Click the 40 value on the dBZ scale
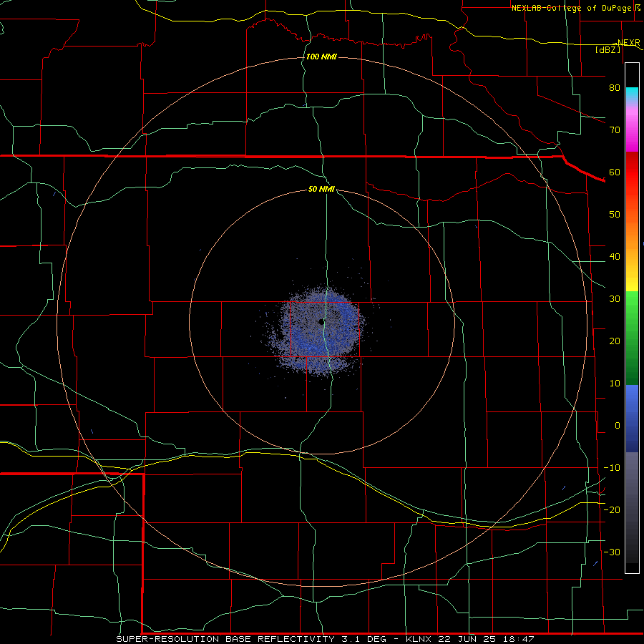644x644 pixels. (x=615, y=257)
